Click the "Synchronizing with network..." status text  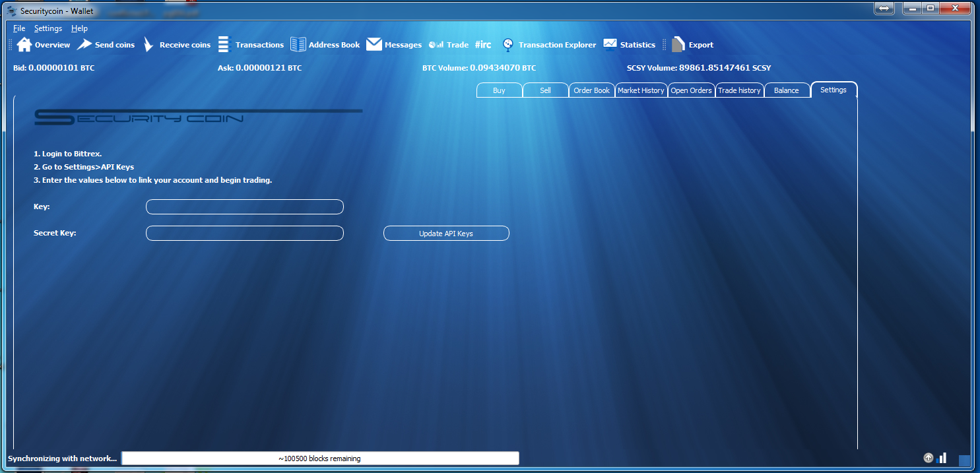click(x=62, y=458)
